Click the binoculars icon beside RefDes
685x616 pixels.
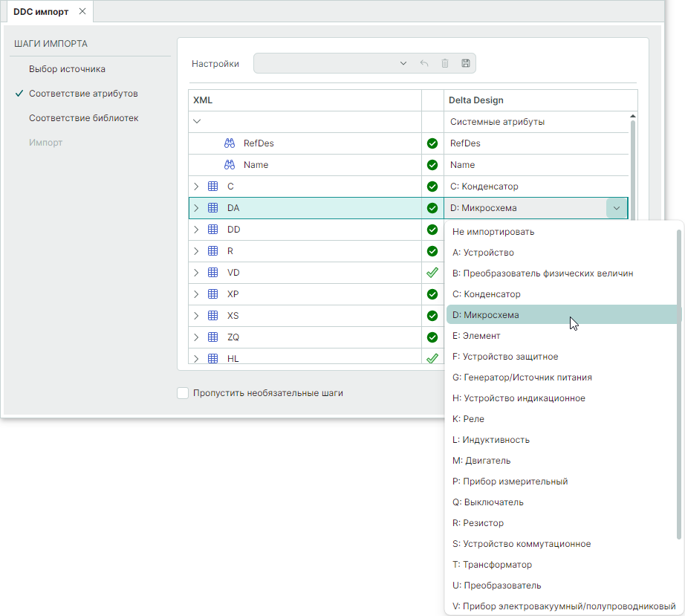click(230, 143)
